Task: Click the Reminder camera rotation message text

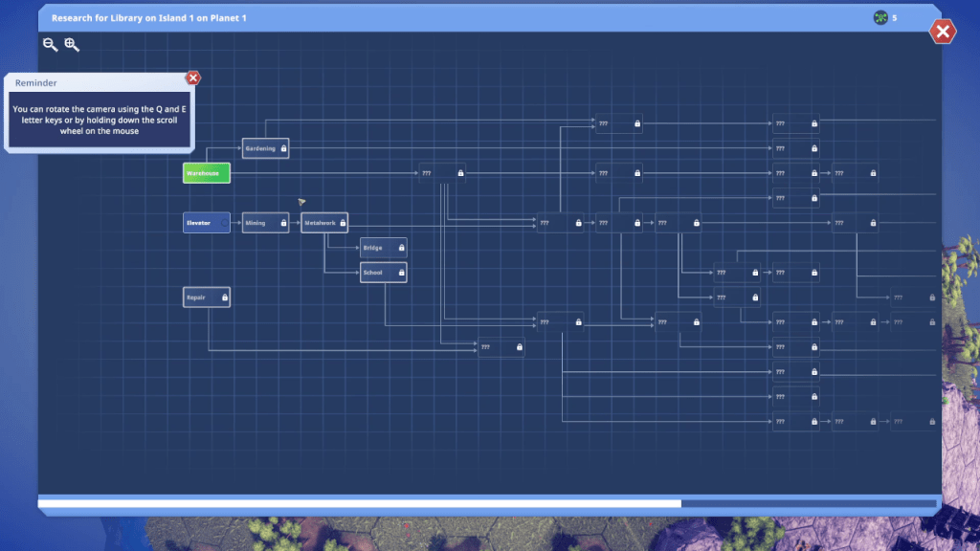Action: (101, 120)
